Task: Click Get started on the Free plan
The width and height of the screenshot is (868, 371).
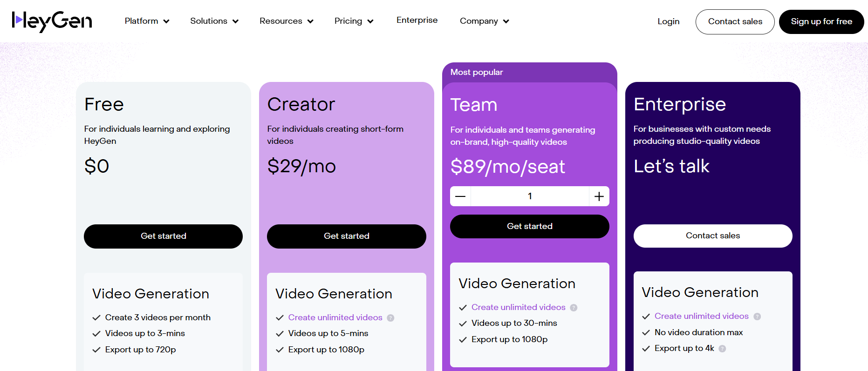Action: [x=163, y=236]
